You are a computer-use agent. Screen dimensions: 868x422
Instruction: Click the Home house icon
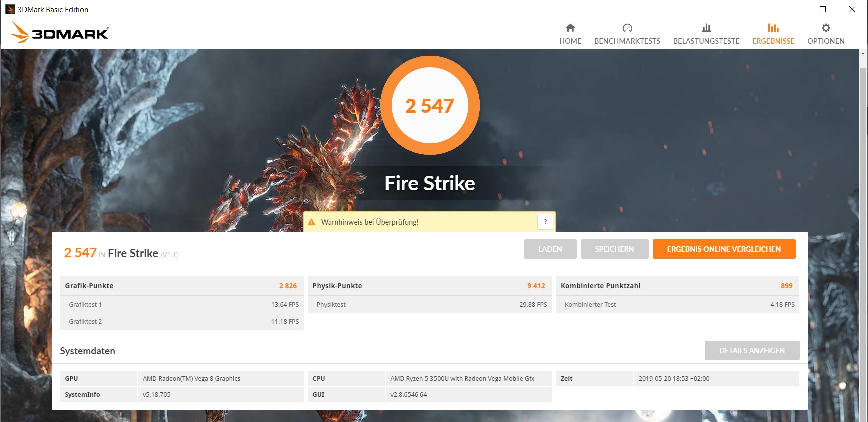570,28
